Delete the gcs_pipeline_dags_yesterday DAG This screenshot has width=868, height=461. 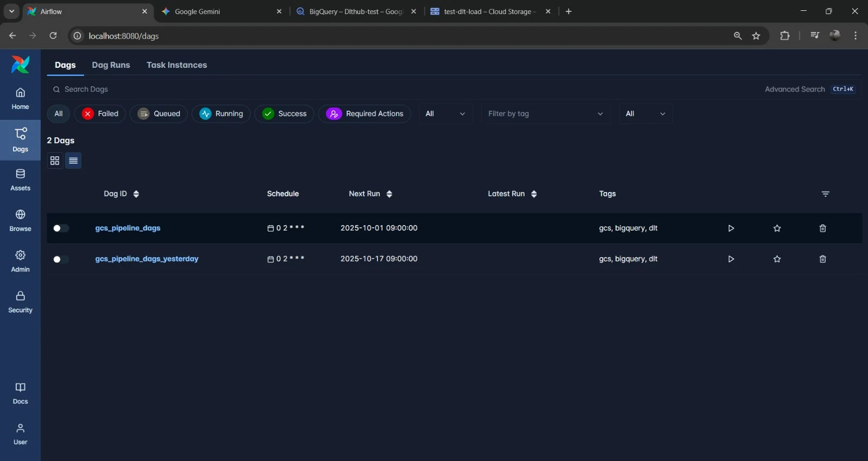(822, 259)
